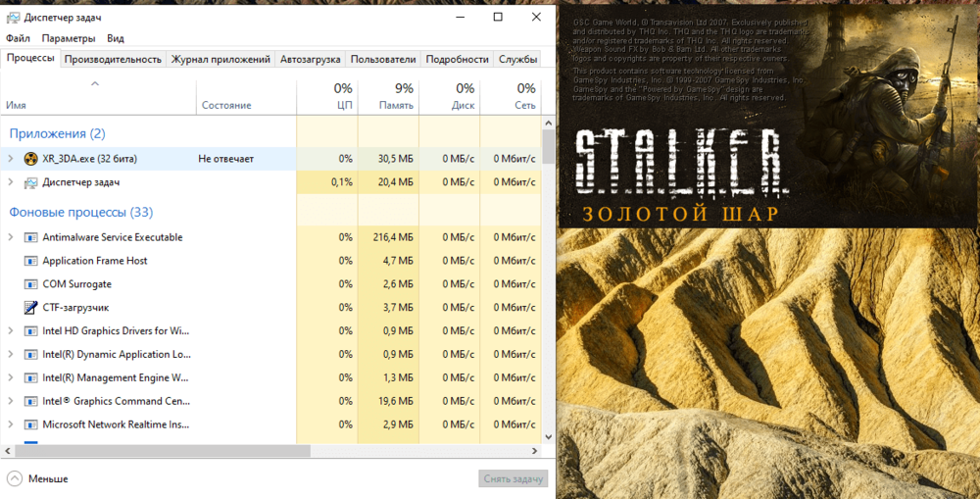The height and width of the screenshot is (499, 980).
Task: Open the Параметры menu
Action: pos(69,38)
